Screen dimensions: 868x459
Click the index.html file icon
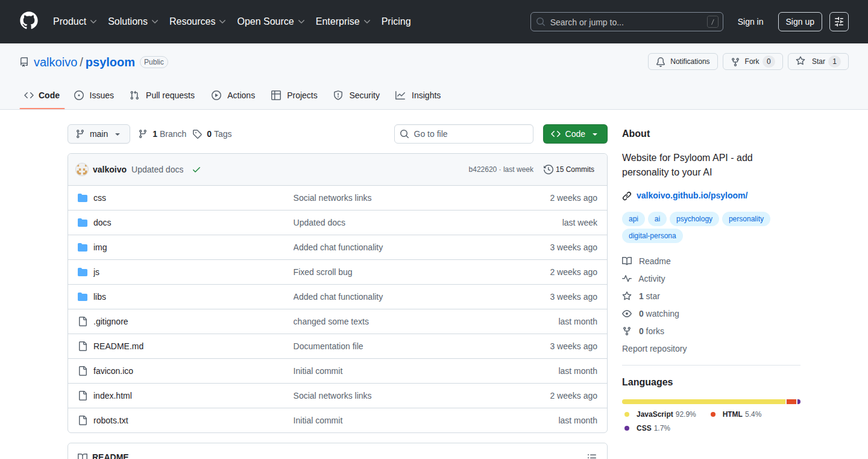coord(83,396)
